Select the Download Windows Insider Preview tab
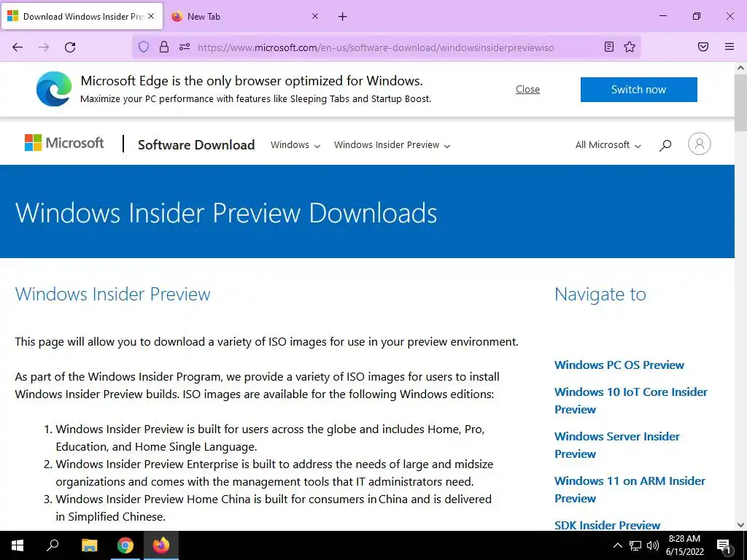This screenshot has width=747, height=560. tap(82, 16)
